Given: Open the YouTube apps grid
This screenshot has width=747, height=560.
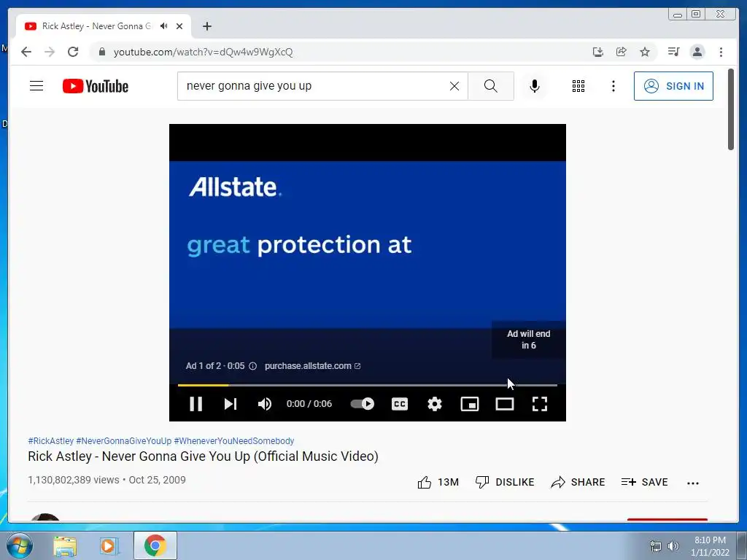Looking at the screenshot, I should tap(578, 86).
